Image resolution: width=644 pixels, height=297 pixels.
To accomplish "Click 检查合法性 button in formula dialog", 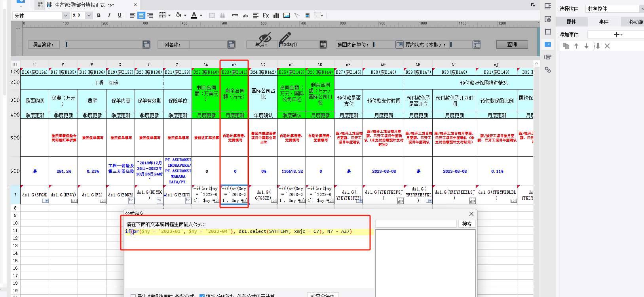I will tap(323, 295).
